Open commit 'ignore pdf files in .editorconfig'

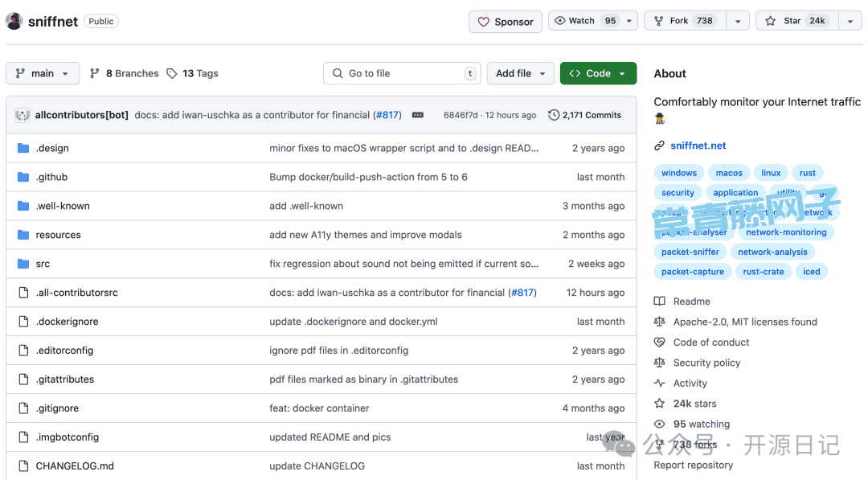339,350
